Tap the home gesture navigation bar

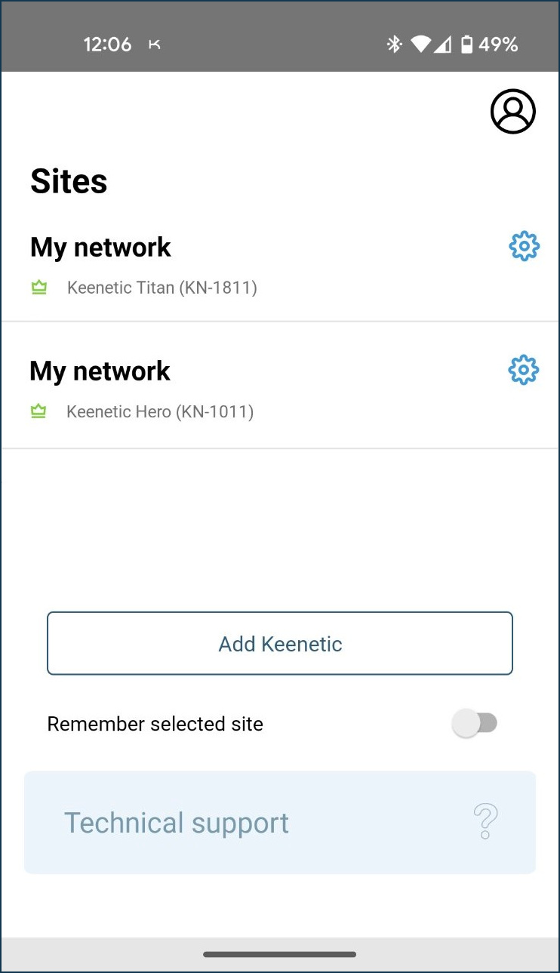[279, 954]
